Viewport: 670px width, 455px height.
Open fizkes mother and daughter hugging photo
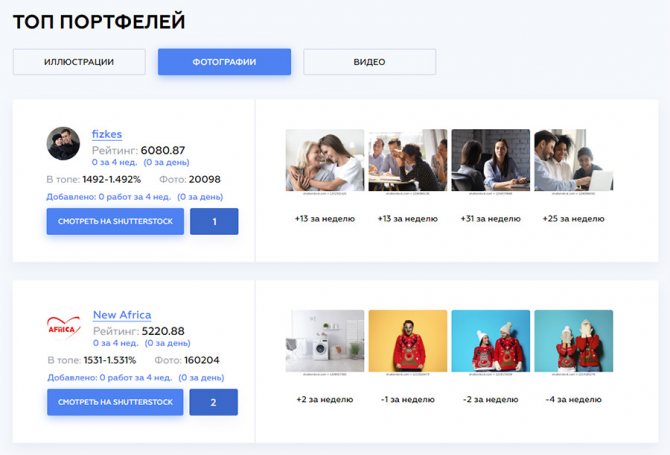pyautogui.click(x=325, y=160)
